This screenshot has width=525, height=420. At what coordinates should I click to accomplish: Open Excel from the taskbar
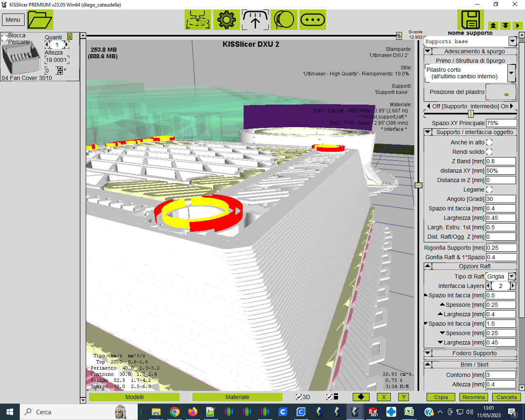coord(409,412)
